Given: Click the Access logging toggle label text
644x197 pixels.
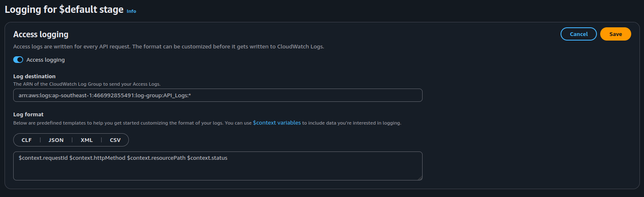Looking at the screenshot, I should click(45, 60).
